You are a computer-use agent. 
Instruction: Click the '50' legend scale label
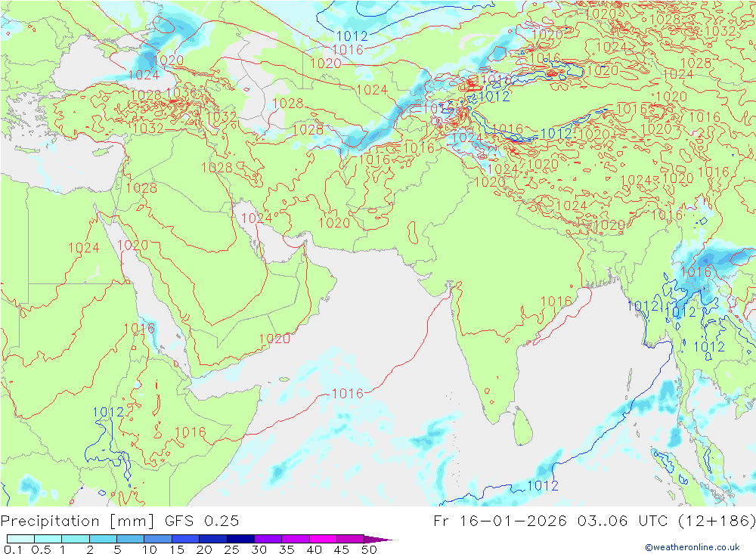coord(369,549)
